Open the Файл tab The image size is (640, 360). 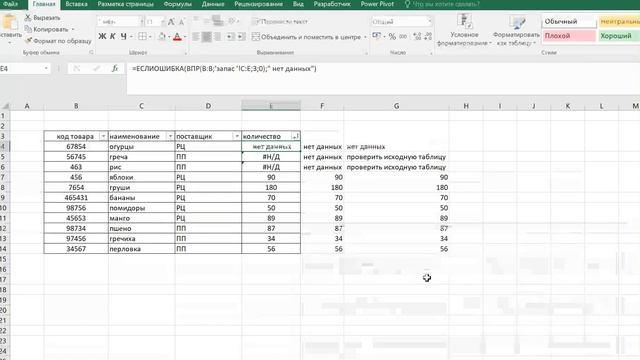10,4
